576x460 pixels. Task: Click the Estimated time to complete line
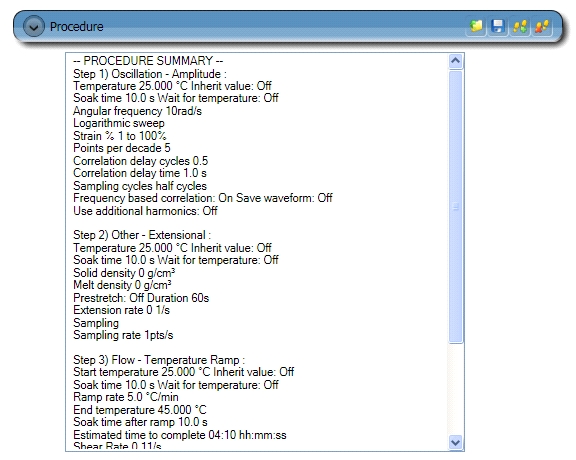point(180,435)
